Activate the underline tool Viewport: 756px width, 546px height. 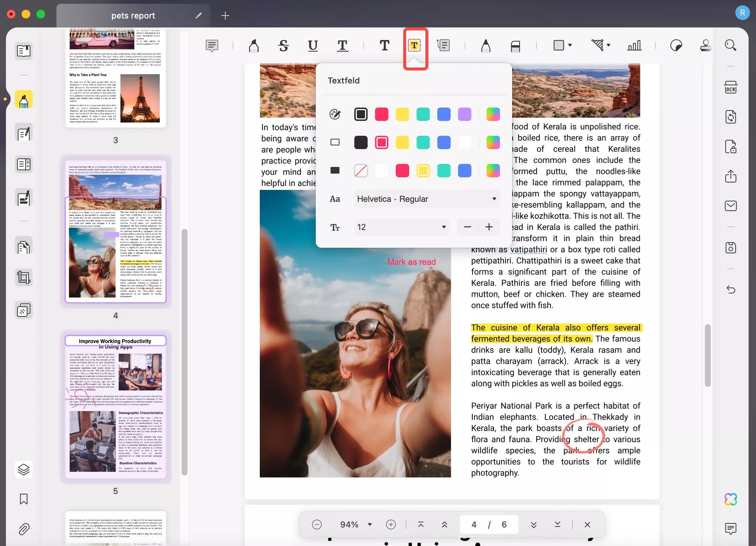point(313,46)
